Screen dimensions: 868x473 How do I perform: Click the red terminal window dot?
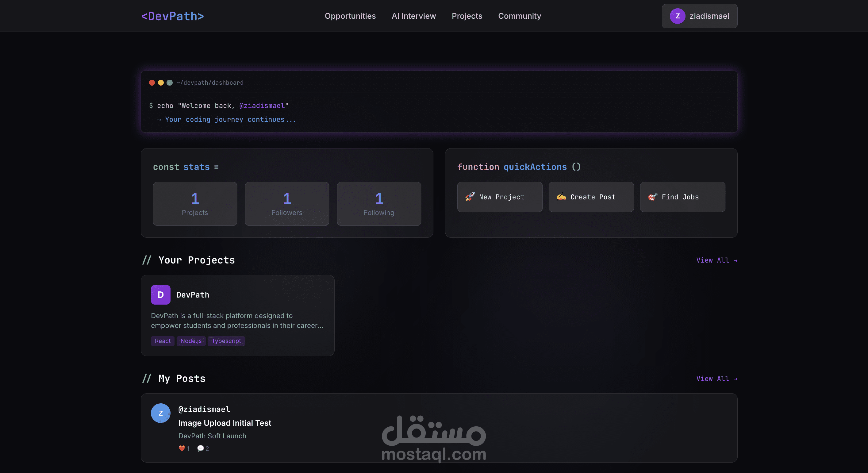(x=152, y=83)
